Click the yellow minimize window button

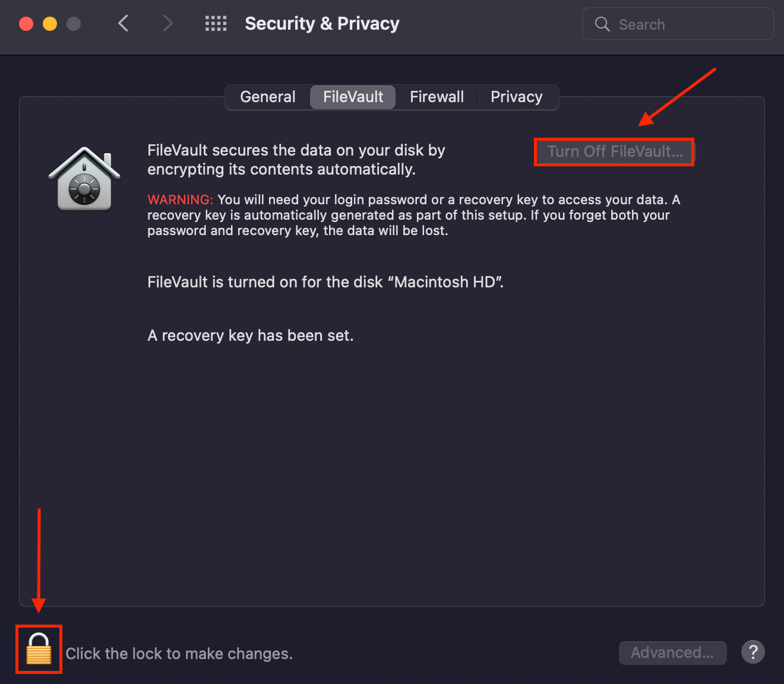click(50, 24)
